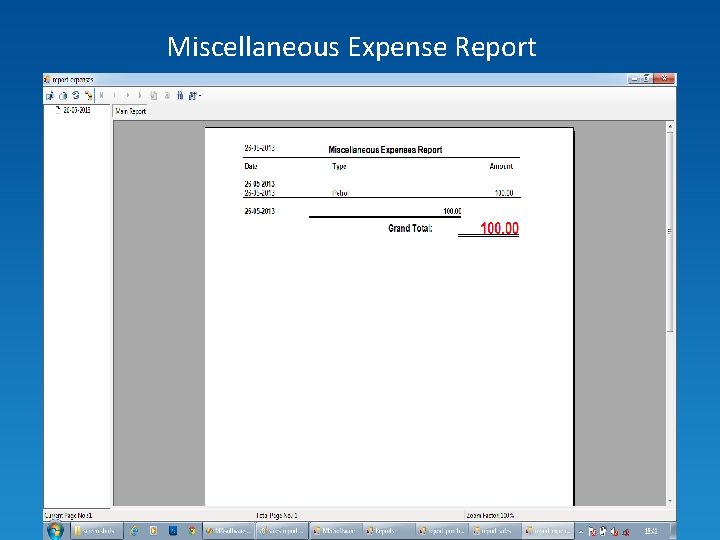The height and width of the screenshot is (540, 720).
Task: Click the Print Report toolbar icon
Action: 63,96
